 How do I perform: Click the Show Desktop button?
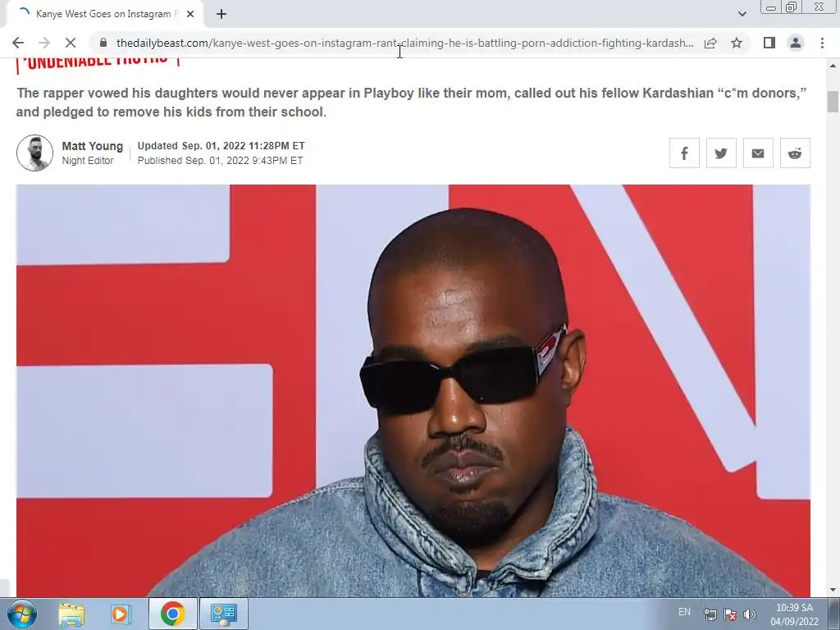(x=834, y=614)
